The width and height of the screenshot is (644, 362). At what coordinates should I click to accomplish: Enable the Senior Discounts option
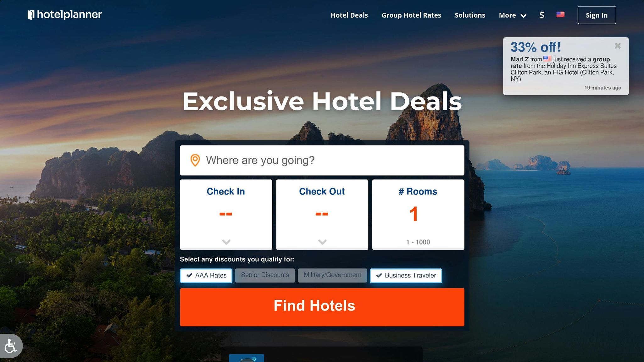click(x=265, y=275)
